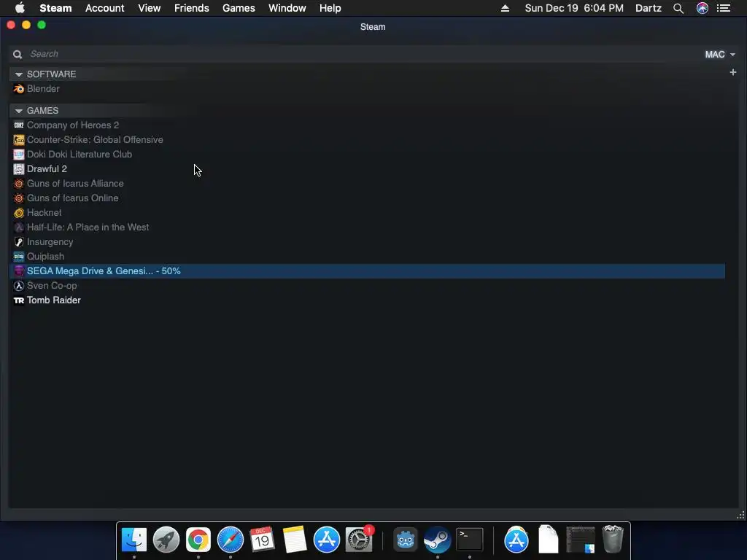Open Spotlight search in the menu bar
This screenshot has height=560, width=747.
tap(678, 8)
